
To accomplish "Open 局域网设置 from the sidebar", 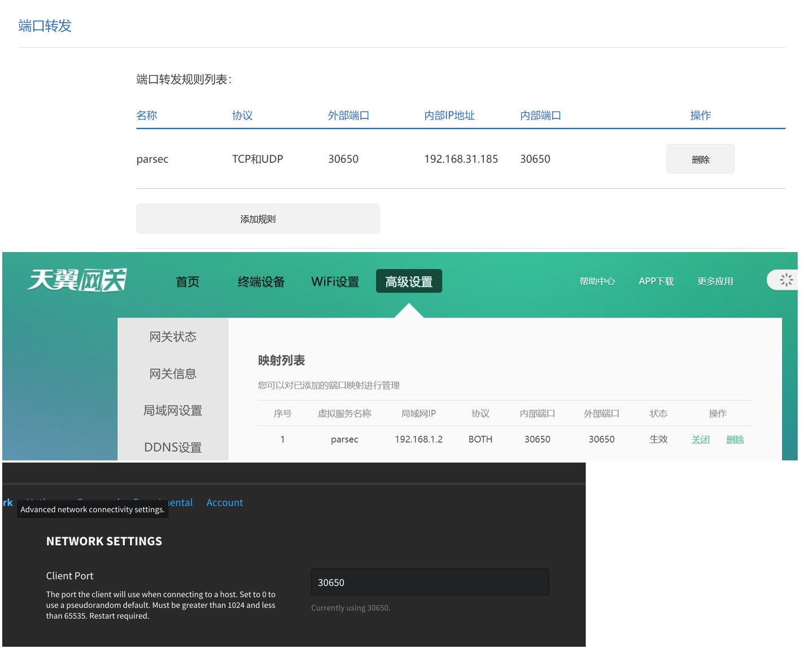I will (x=173, y=410).
